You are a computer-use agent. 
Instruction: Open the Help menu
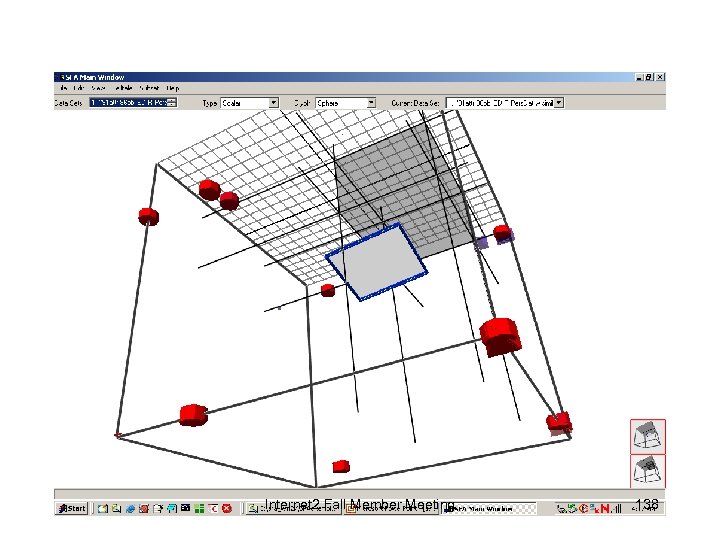173,88
